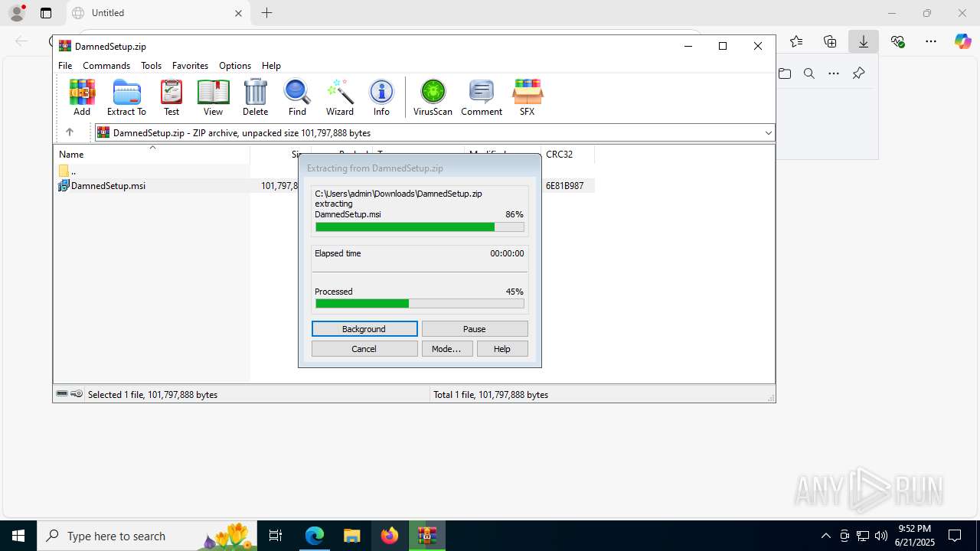Viewport: 980px width, 551px height.
Task: Pause the extraction
Action: (475, 329)
